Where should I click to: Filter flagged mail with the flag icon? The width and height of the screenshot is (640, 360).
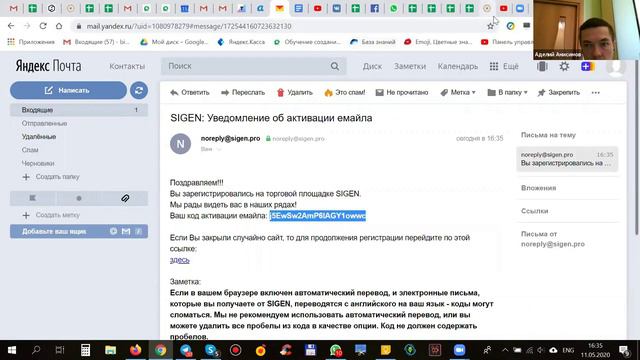point(33,198)
